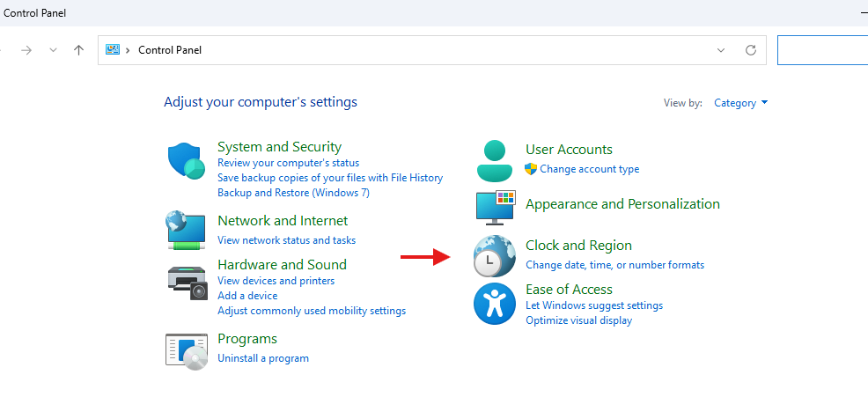The width and height of the screenshot is (868, 419).
Task: Click the Hardware and Sound printer icon
Action: (187, 280)
